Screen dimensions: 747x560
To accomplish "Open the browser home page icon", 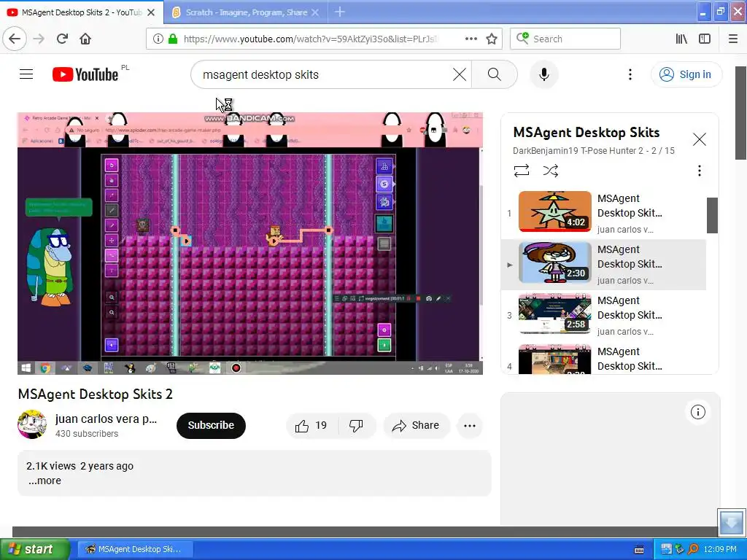I will click(x=85, y=39).
